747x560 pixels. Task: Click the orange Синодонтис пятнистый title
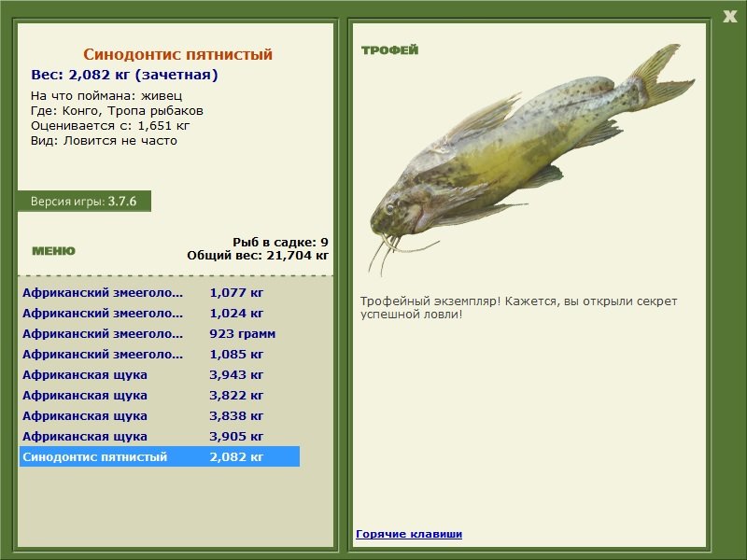click(177, 54)
